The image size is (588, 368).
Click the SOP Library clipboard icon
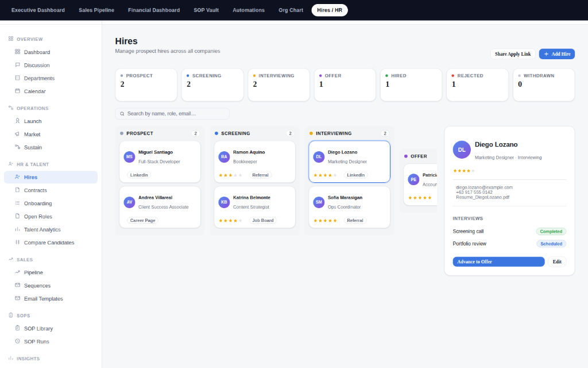pos(18,328)
